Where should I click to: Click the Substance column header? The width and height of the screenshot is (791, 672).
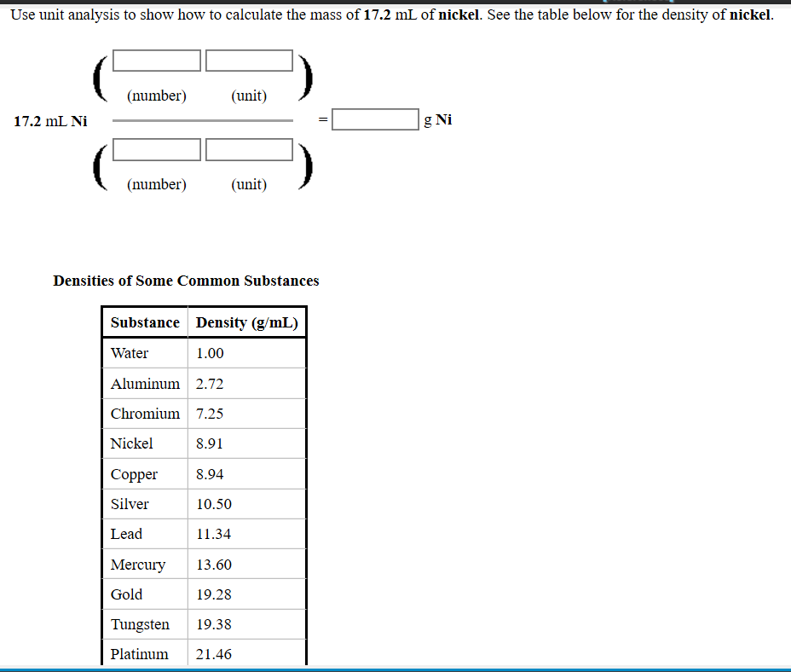(x=145, y=322)
